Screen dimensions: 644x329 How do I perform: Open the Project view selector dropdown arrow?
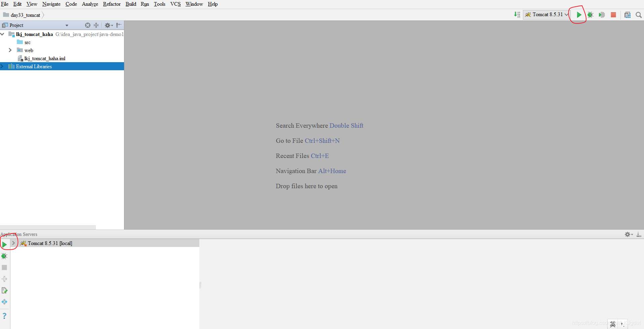coord(67,26)
